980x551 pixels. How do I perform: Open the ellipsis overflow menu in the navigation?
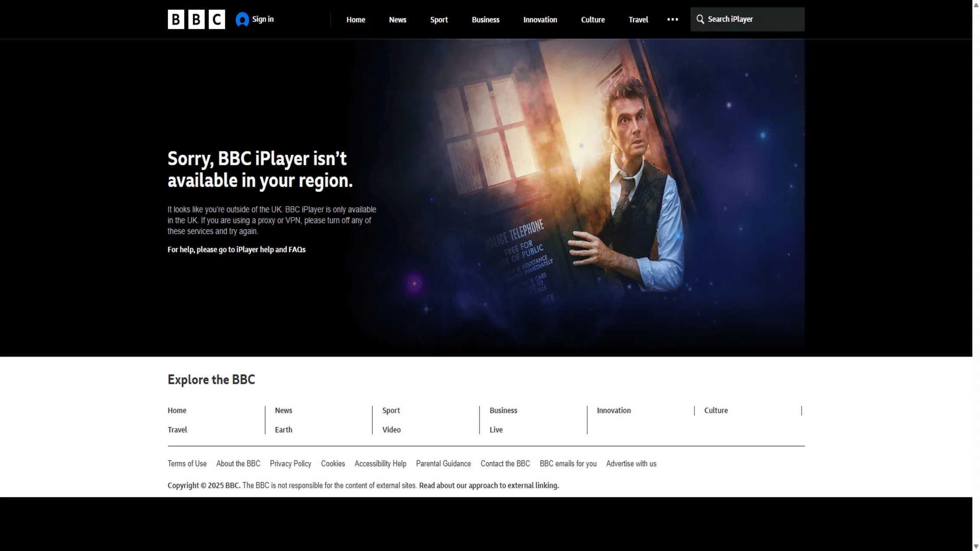click(672, 19)
